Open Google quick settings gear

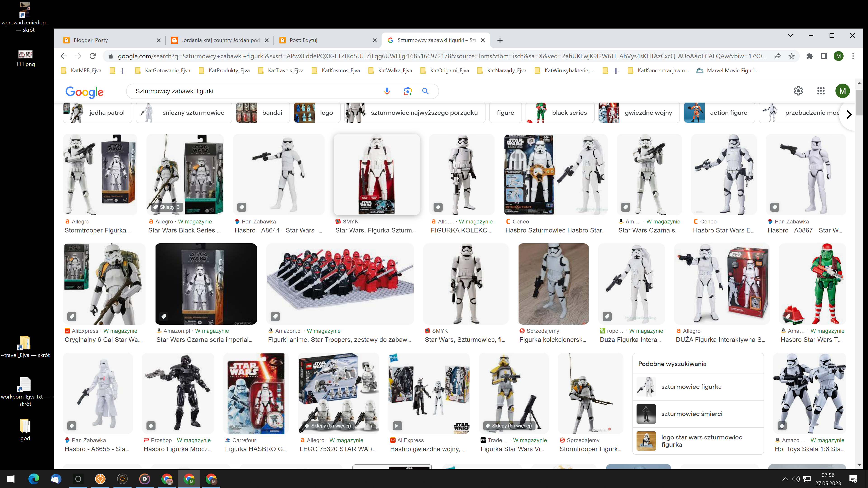pos(798,91)
